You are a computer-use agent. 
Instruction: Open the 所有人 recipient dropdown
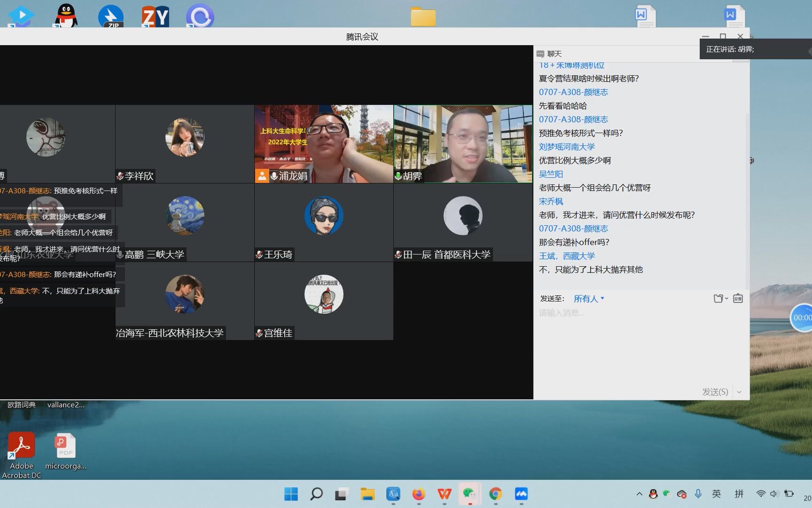click(x=589, y=299)
